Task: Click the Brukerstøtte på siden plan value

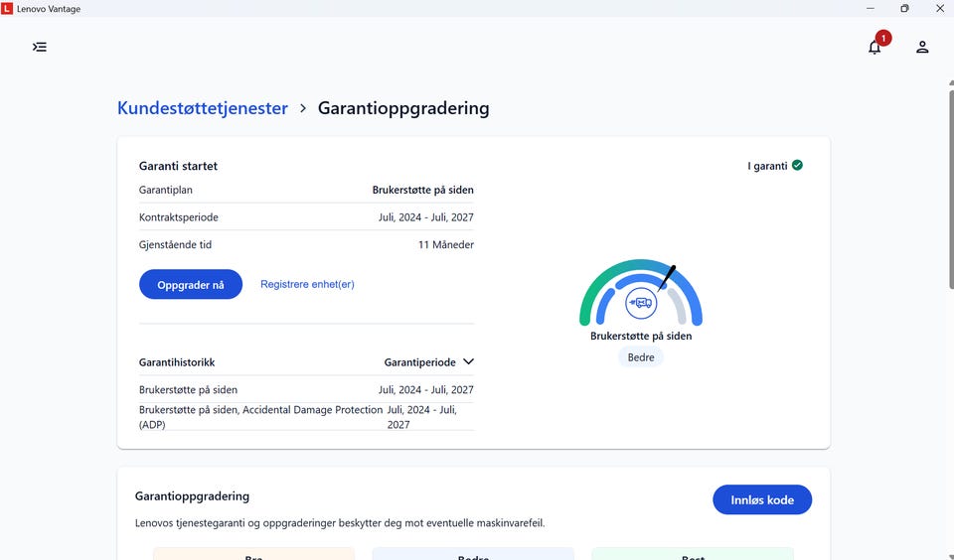Action: click(423, 190)
